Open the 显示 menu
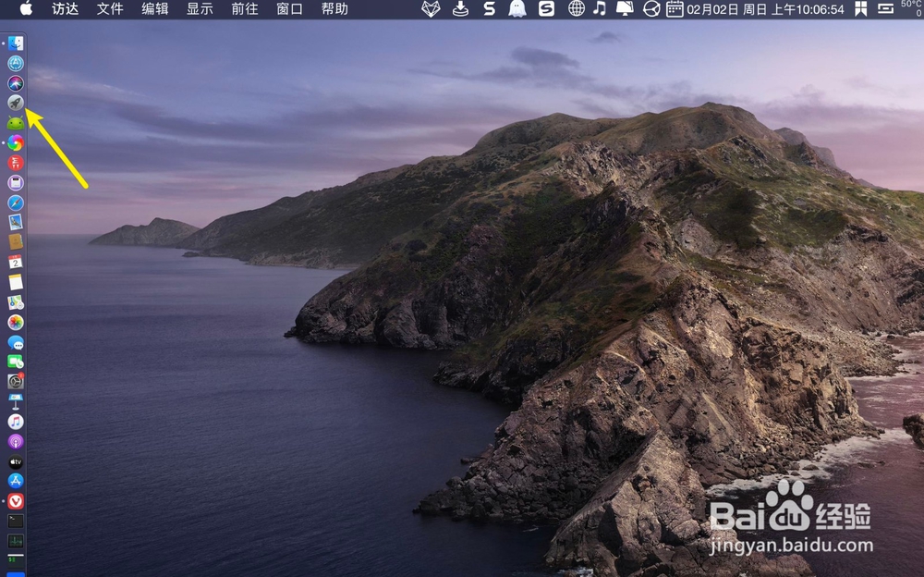Image resolution: width=924 pixels, height=577 pixels. pyautogui.click(x=200, y=9)
